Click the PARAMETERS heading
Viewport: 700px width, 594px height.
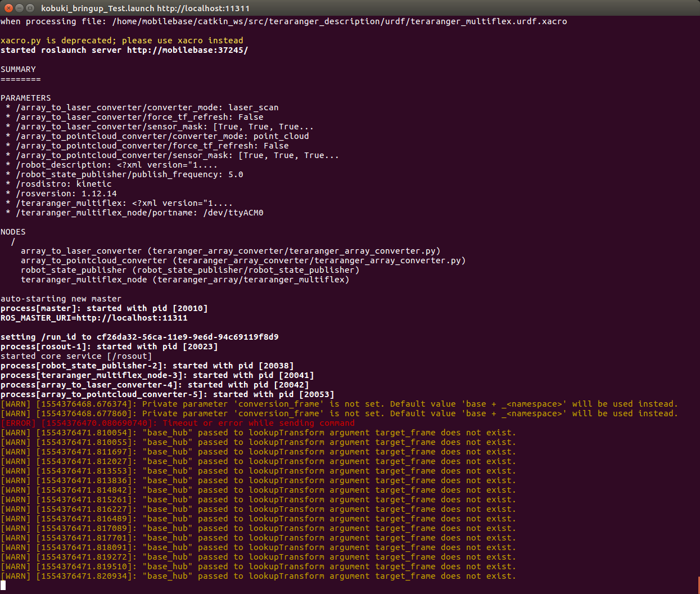(x=26, y=98)
